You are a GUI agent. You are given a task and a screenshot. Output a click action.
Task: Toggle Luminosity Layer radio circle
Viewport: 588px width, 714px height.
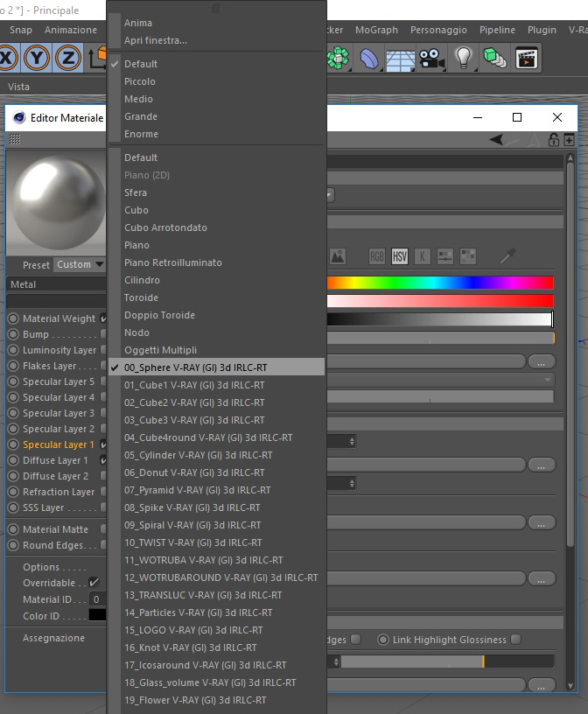[14, 350]
